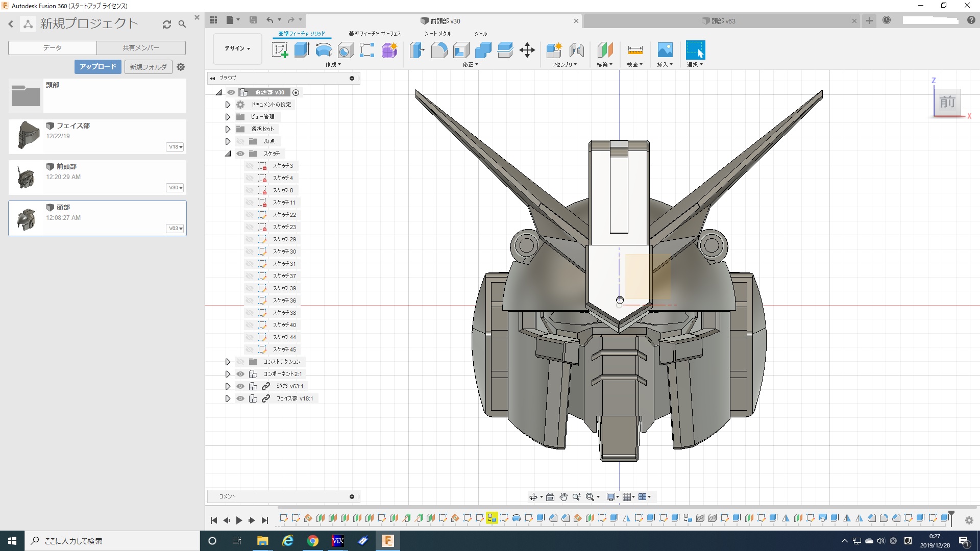
Task: Switch to the シートメタル tab
Action: coord(437,34)
